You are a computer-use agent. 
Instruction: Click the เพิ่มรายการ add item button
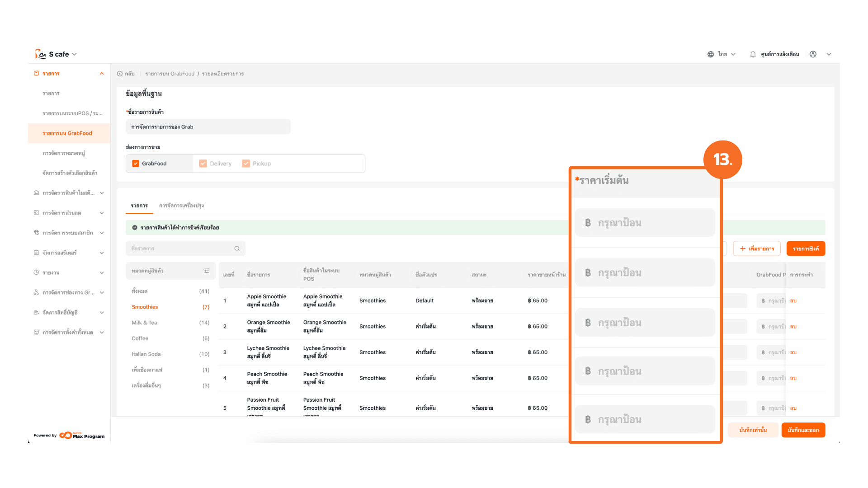757,249
